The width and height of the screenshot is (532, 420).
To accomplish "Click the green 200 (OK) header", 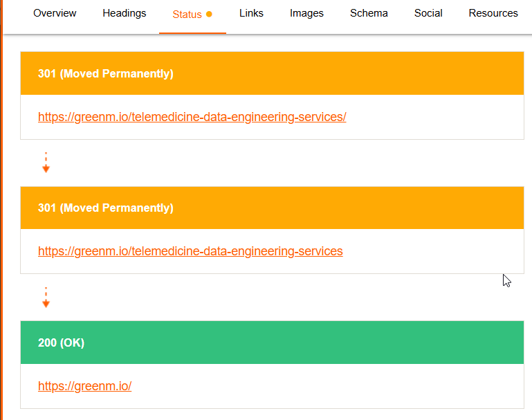I will click(x=272, y=343).
